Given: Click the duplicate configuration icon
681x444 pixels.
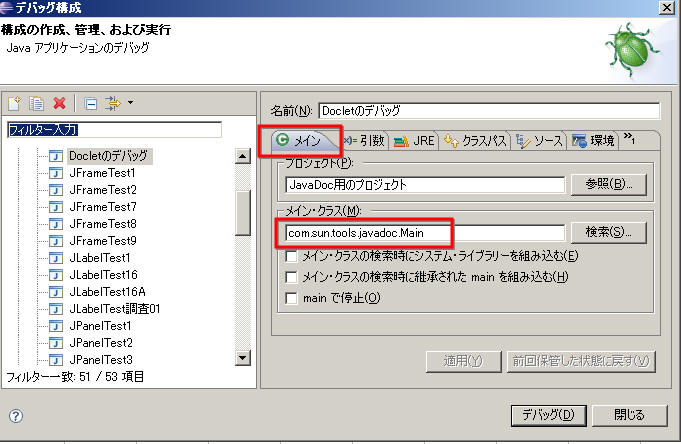Looking at the screenshot, I should 36,104.
